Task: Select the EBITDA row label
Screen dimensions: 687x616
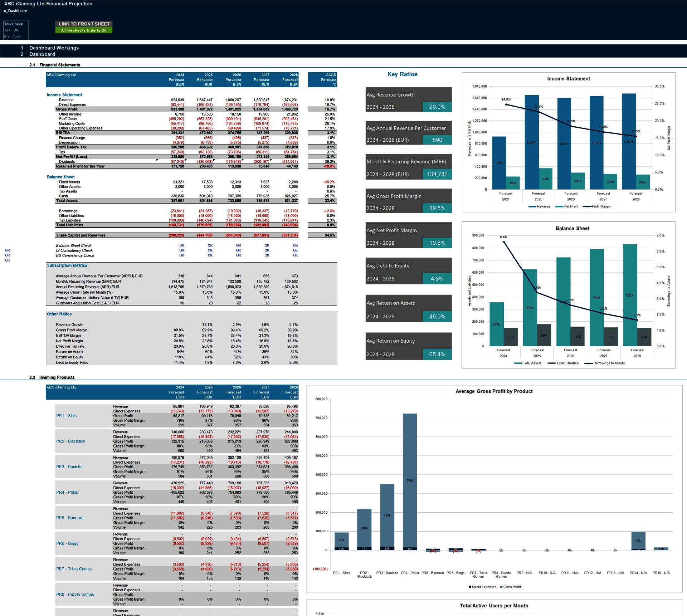Action: click(x=63, y=133)
